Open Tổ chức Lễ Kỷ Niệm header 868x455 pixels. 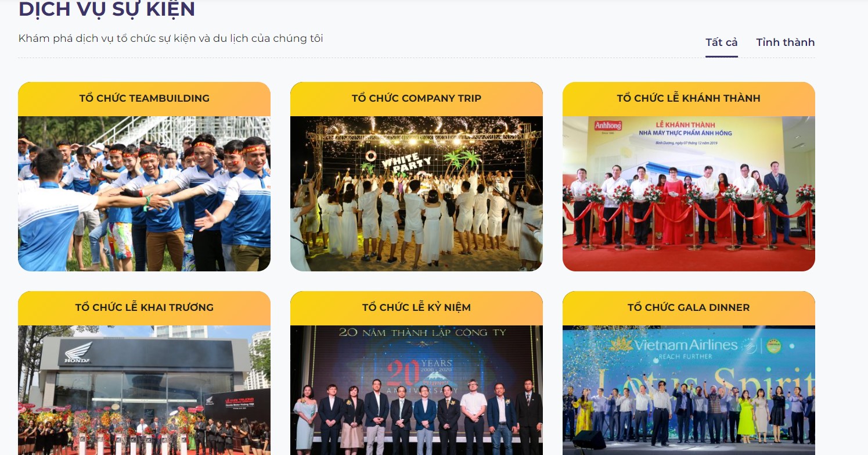tap(416, 308)
